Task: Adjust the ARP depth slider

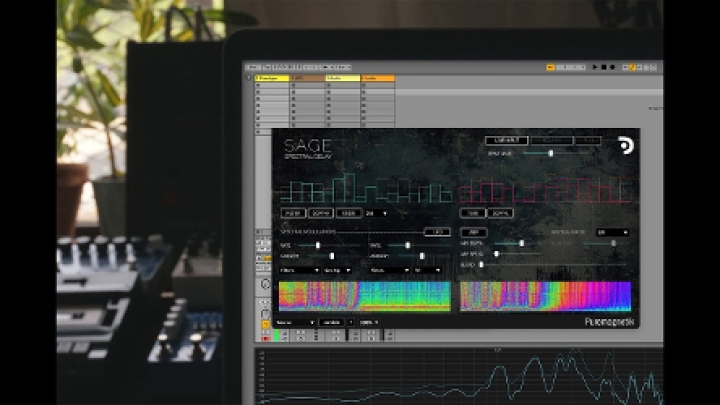Action: click(x=517, y=243)
